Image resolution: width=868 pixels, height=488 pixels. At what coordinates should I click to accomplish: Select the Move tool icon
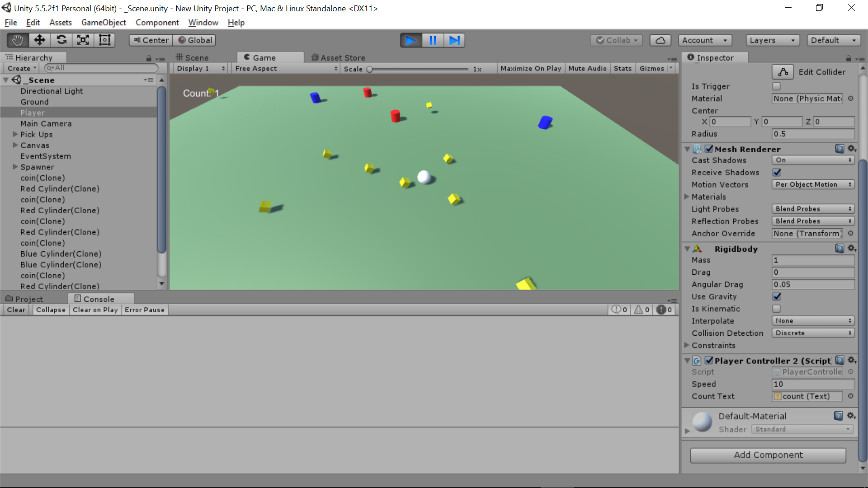click(x=39, y=40)
